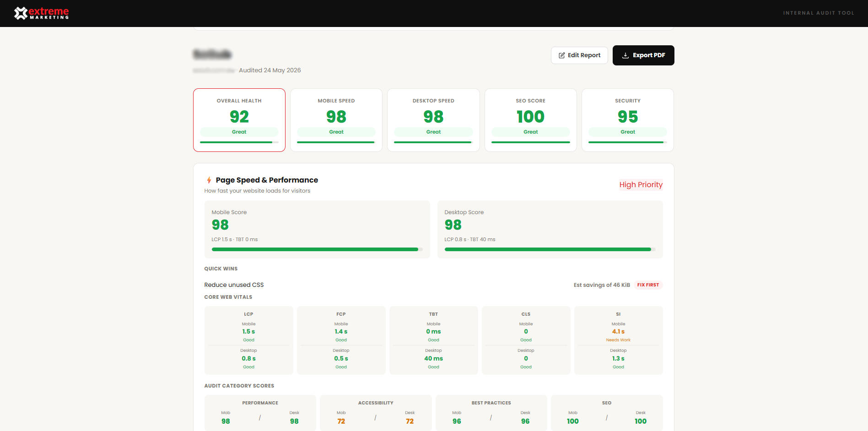Viewport: 868px width, 431px height.
Task: Click the SI mobile '4.1 s' value
Action: 619,332
